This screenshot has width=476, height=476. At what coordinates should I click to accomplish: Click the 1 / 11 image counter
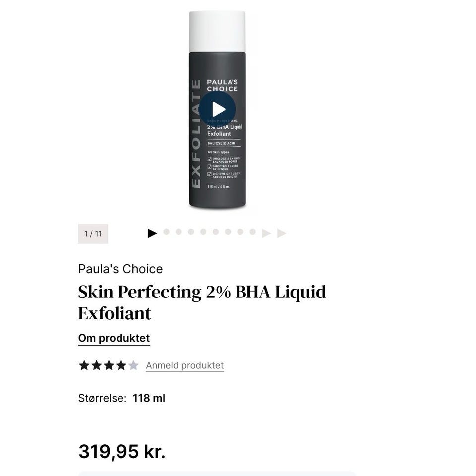93,234
